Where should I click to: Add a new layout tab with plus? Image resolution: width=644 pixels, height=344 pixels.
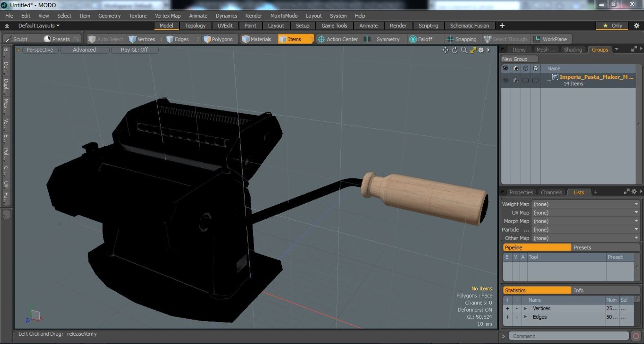[x=502, y=26]
